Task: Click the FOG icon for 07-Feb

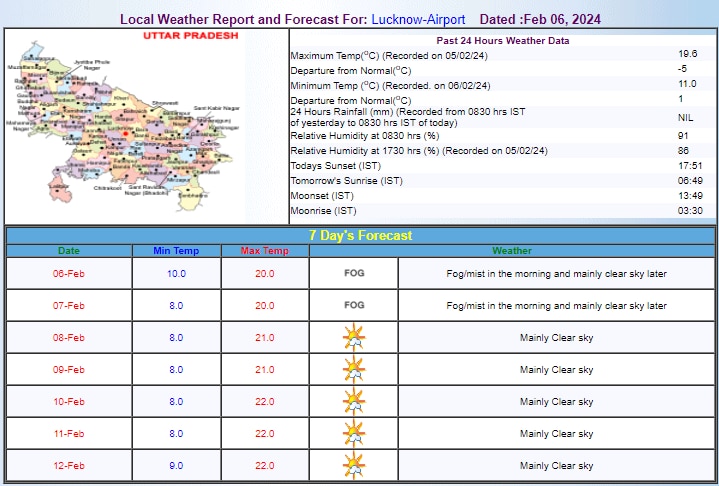Action: [354, 305]
